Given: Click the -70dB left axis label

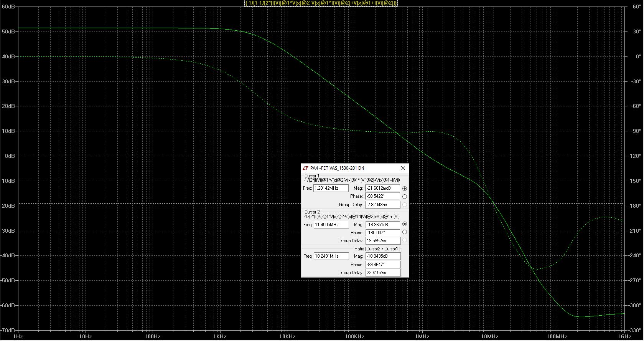Looking at the screenshot, I should coord(7,330).
